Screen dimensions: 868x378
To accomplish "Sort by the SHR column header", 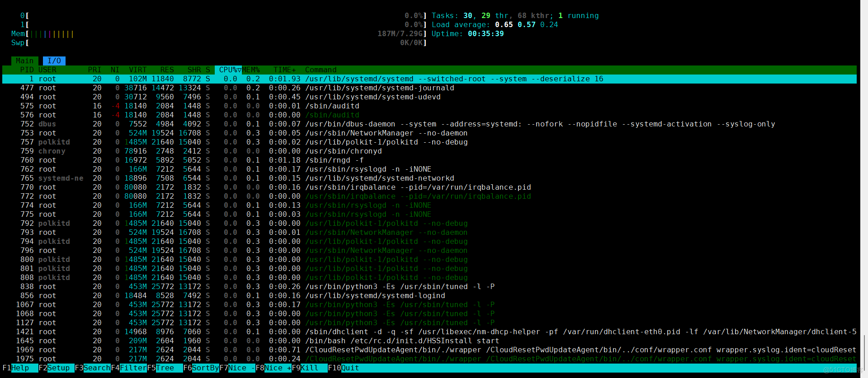I will pyautogui.click(x=194, y=70).
